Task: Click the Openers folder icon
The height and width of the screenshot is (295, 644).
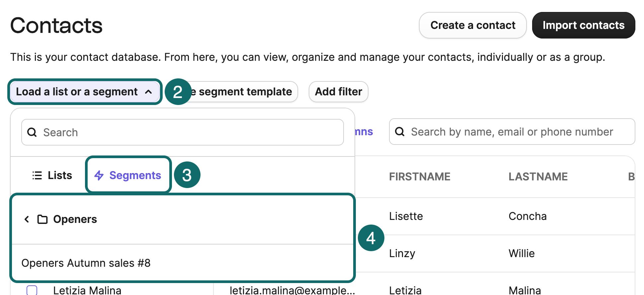Action: point(42,219)
